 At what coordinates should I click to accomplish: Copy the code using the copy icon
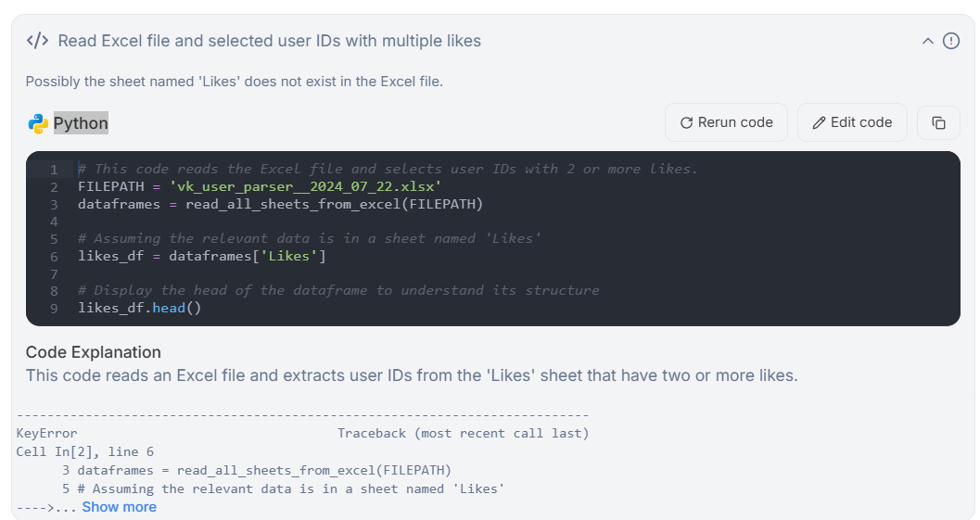coord(938,122)
